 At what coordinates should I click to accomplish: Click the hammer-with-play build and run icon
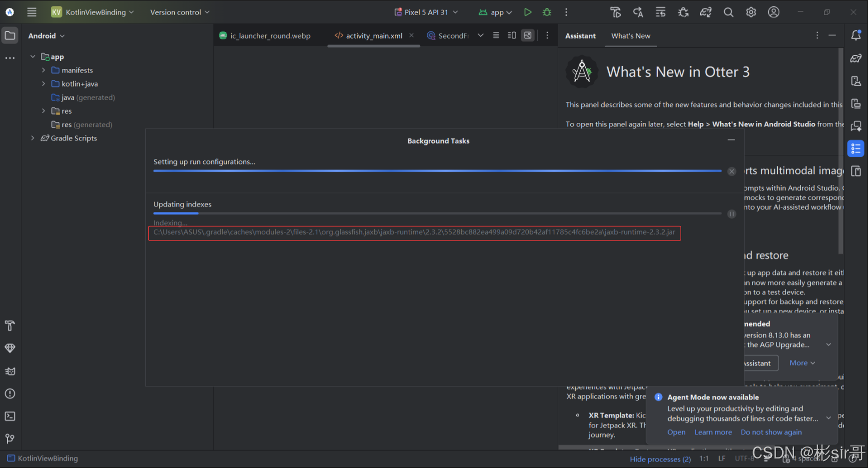pyautogui.click(x=616, y=12)
